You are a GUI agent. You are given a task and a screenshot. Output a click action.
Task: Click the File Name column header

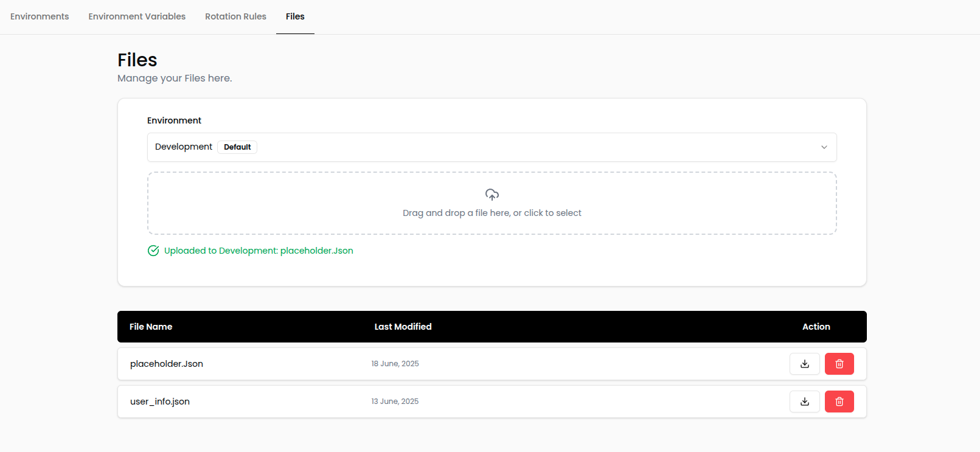(x=150, y=327)
